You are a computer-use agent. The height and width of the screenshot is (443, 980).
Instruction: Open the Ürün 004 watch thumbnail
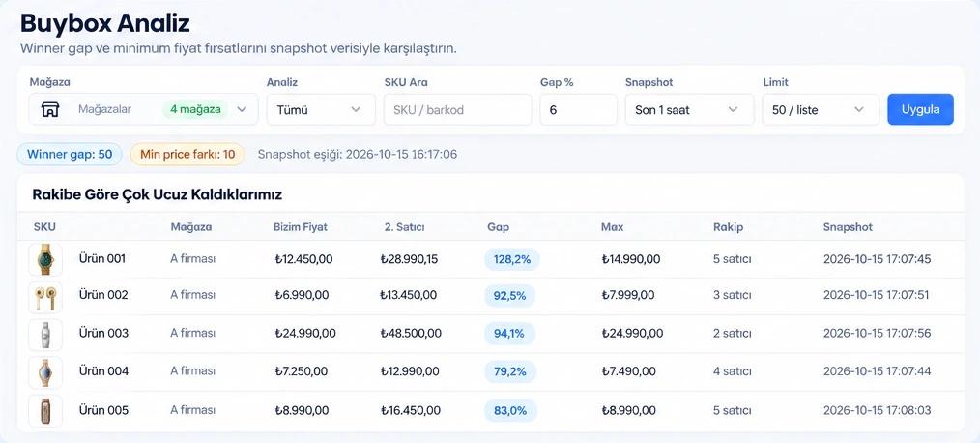pyautogui.click(x=45, y=373)
